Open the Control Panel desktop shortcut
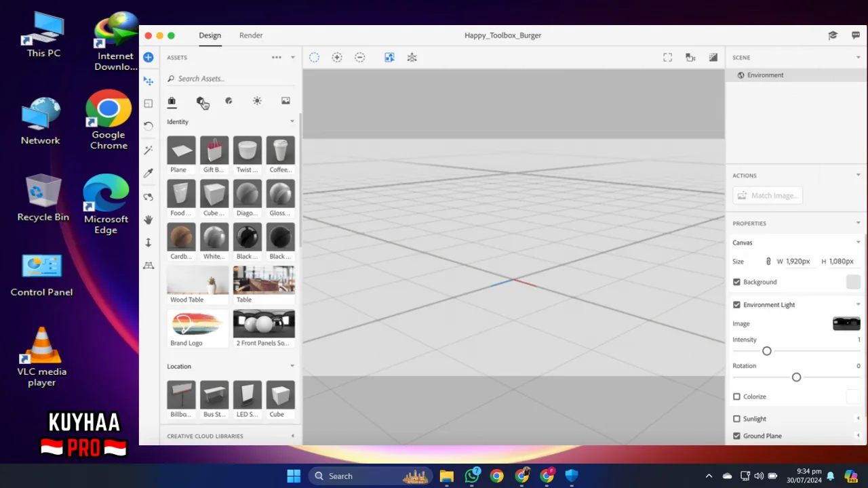Image resolution: width=868 pixels, height=488 pixels. [41, 275]
